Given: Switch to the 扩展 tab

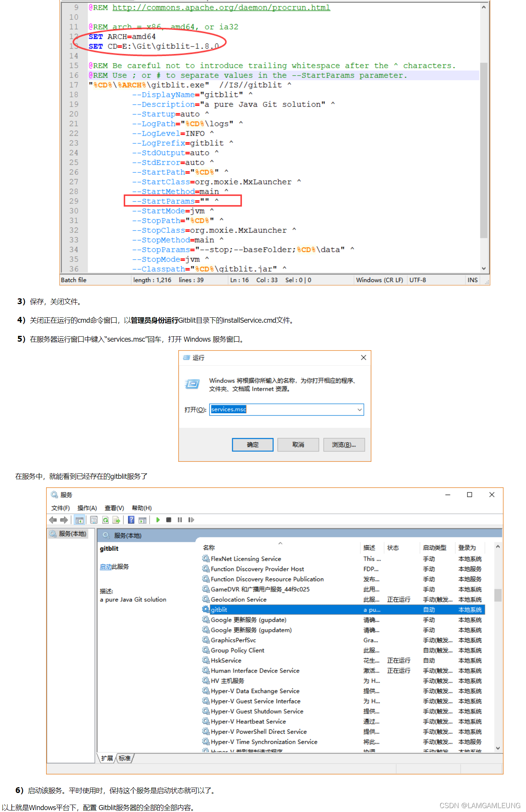Looking at the screenshot, I should click(x=107, y=758).
